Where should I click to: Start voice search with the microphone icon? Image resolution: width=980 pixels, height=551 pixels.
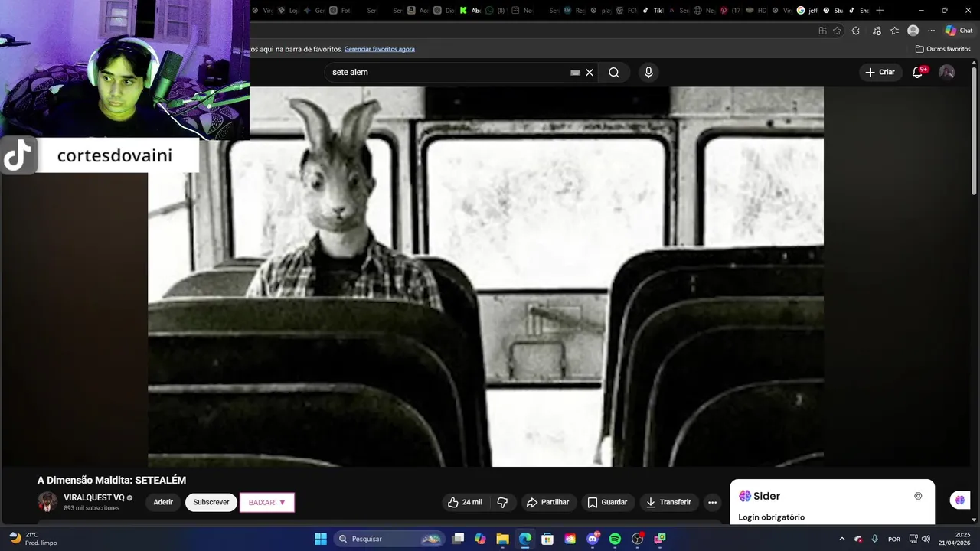[648, 72]
